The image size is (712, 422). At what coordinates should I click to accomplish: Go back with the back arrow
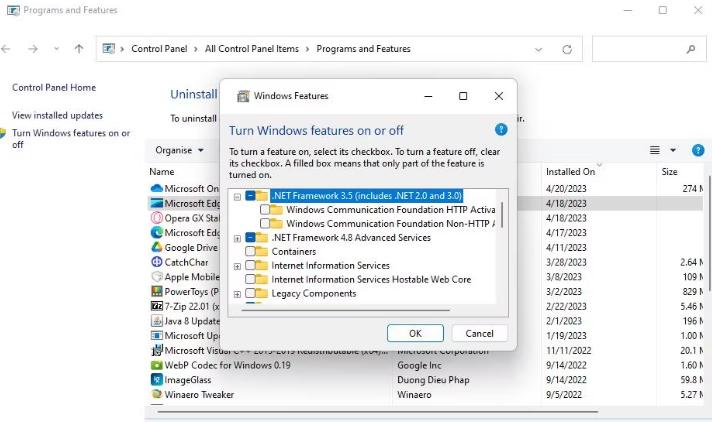(x=6, y=49)
